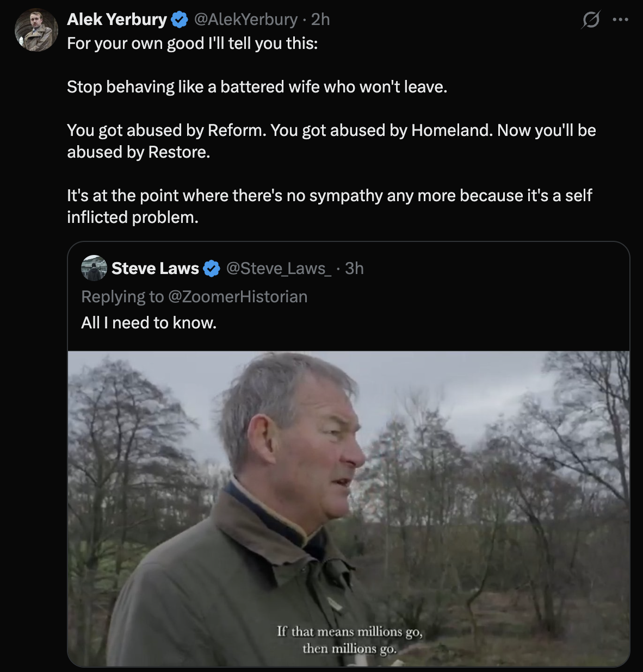This screenshot has width=643, height=672.
Task: Click the quoted text "All I need to know."
Action: tap(149, 323)
